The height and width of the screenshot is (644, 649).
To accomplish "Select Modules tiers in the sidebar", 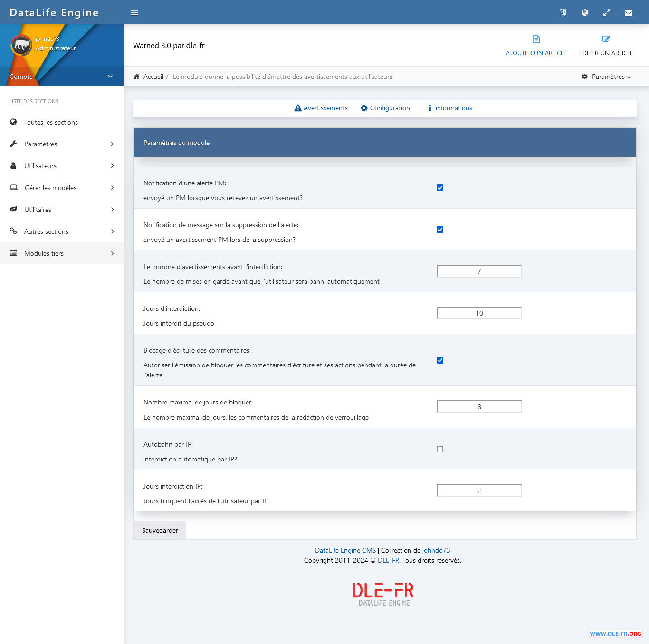I will click(62, 253).
